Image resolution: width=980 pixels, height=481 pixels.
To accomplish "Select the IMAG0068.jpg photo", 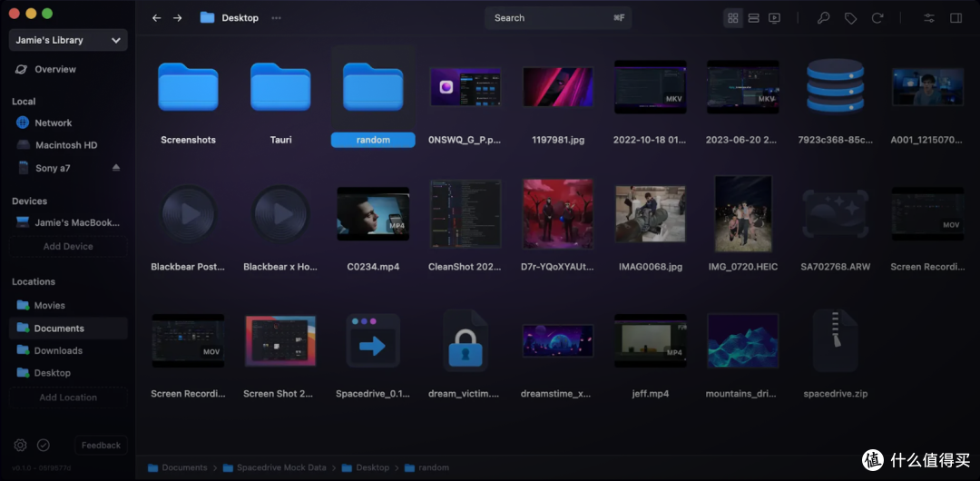I will (x=651, y=214).
